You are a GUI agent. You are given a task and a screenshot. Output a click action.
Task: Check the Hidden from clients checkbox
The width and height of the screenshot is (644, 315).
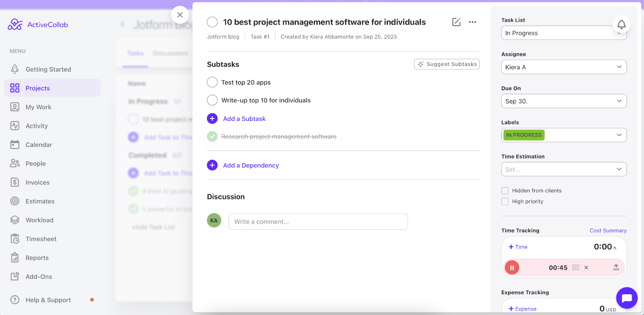tap(505, 191)
